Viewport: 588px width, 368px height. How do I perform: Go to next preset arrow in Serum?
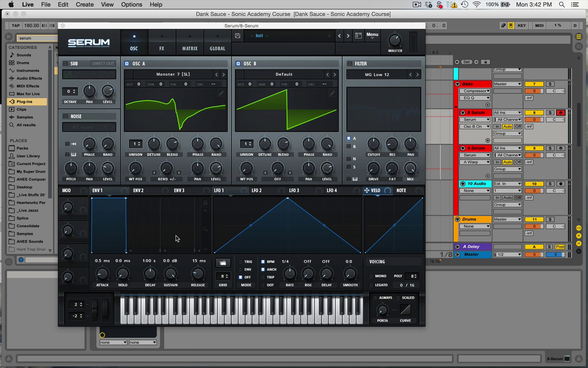[x=348, y=36]
